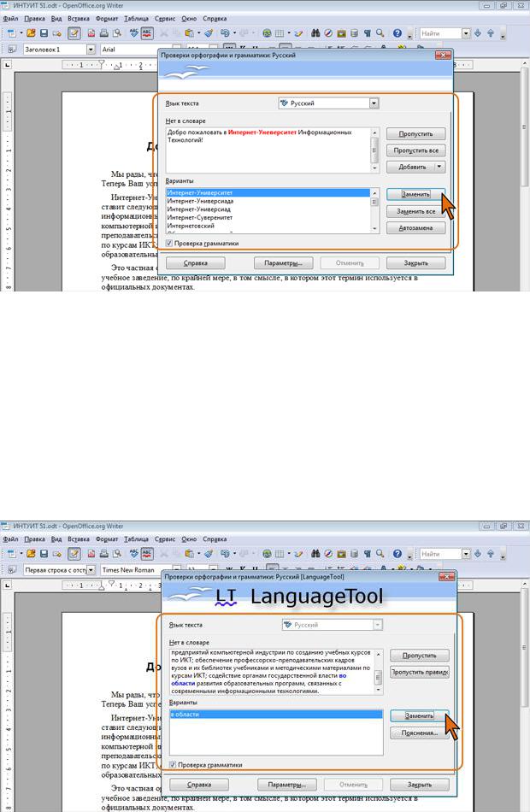
Task: Toggle Проверка грамматики checkbox in dialog with Автозамена button
Action: 169,243
